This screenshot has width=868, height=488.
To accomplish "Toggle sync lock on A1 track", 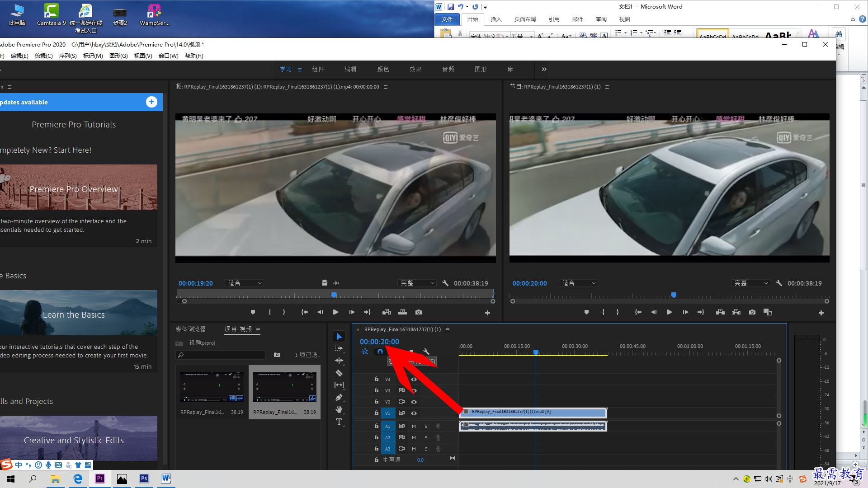I will (401, 426).
